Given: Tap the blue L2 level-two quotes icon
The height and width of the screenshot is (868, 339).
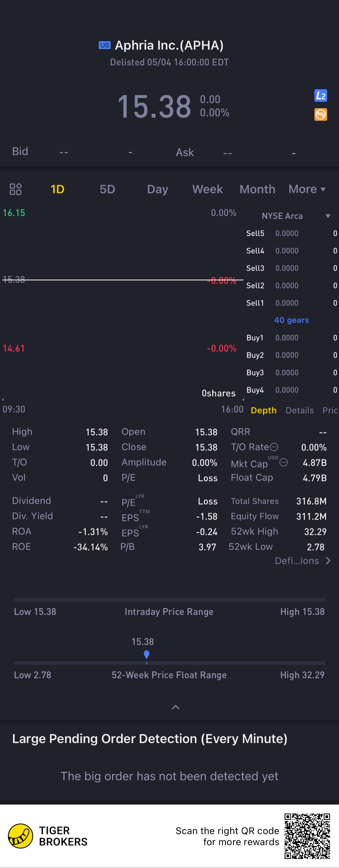Looking at the screenshot, I should pos(320,96).
